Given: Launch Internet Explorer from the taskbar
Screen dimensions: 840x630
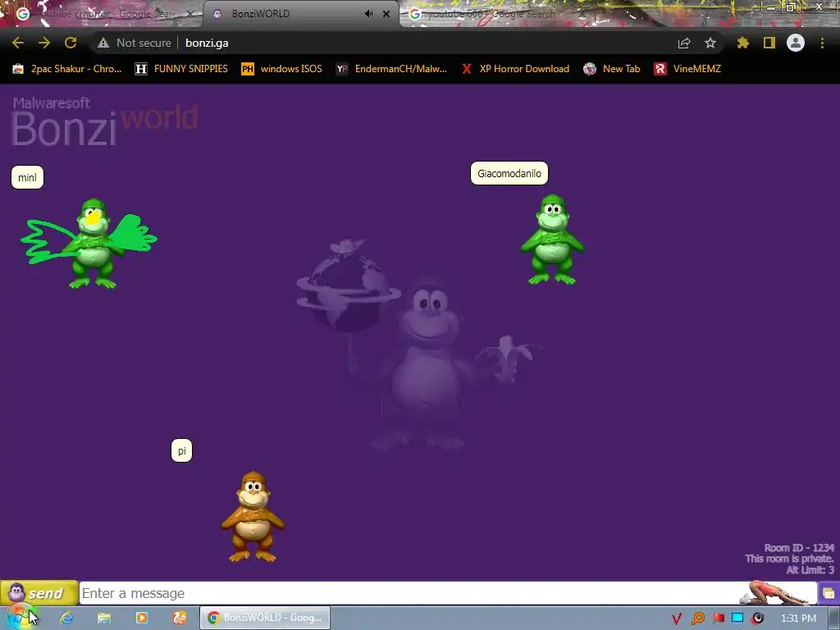Looking at the screenshot, I should coord(66,618).
